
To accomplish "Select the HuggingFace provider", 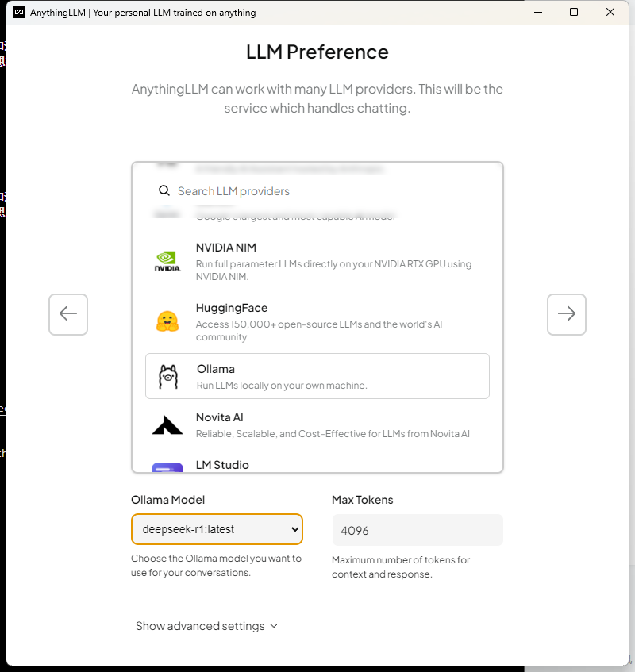I will (x=317, y=322).
